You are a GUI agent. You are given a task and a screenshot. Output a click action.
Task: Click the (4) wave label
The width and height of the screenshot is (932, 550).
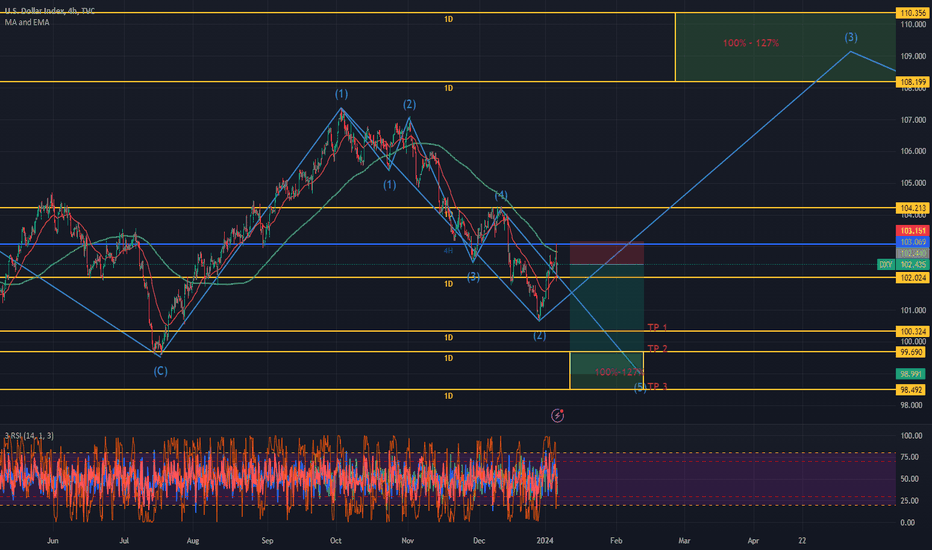(x=501, y=195)
